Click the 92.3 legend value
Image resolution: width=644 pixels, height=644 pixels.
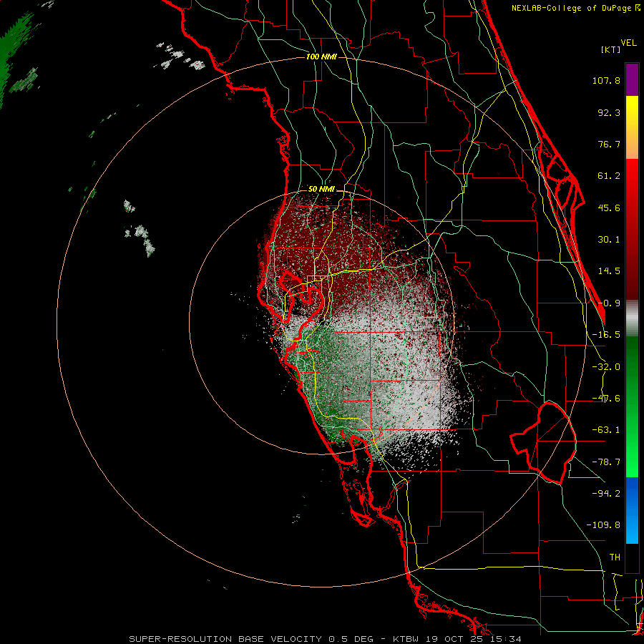(609, 112)
